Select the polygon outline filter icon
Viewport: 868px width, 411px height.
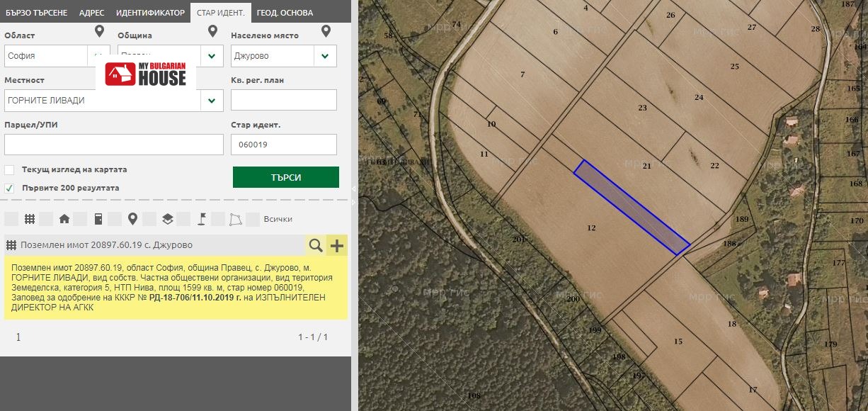coord(236,219)
